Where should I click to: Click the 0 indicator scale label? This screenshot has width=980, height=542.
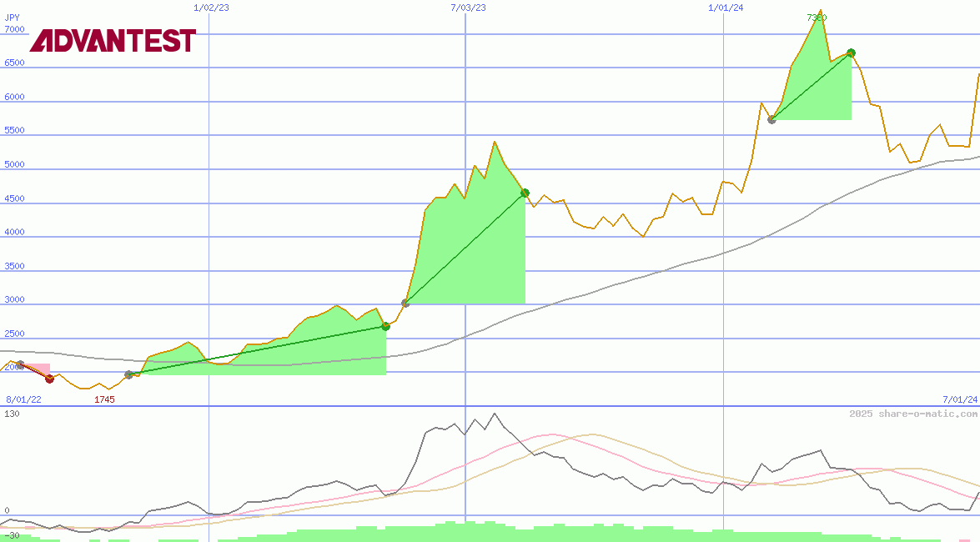click(x=8, y=511)
